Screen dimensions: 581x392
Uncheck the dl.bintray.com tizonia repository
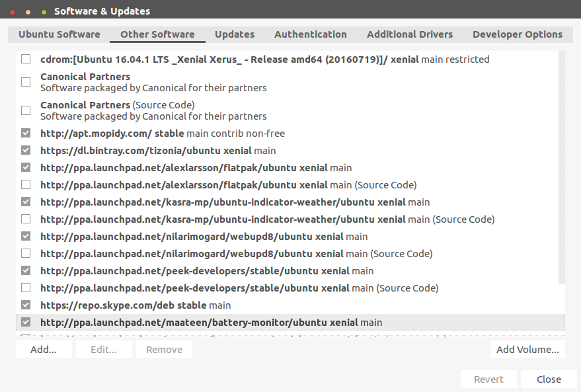point(26,151)
